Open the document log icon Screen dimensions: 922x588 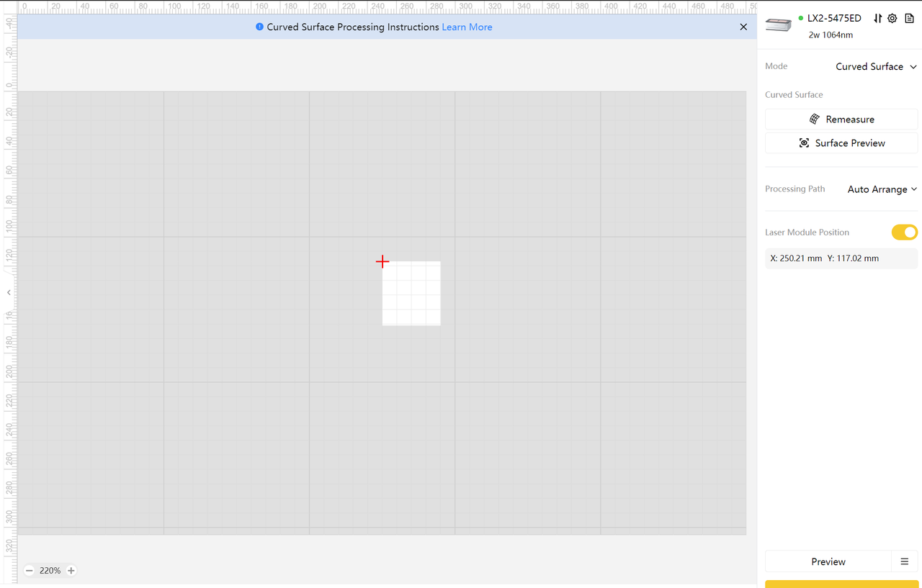tap(909, 19)
